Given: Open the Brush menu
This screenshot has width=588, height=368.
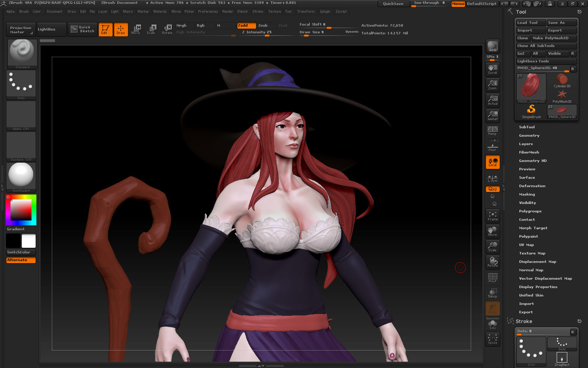Looking at the screenshot, I should tap(24, 12).
